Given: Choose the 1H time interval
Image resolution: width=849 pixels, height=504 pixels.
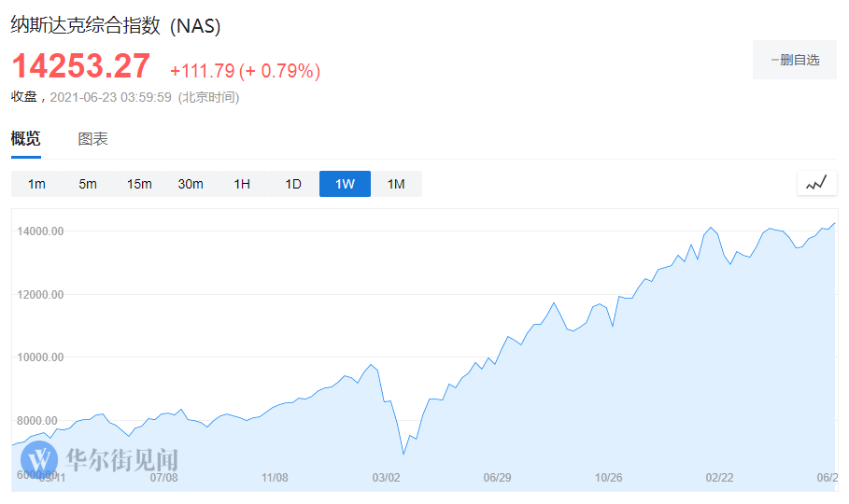Looking at the screenshot, I should coord(242,184).
